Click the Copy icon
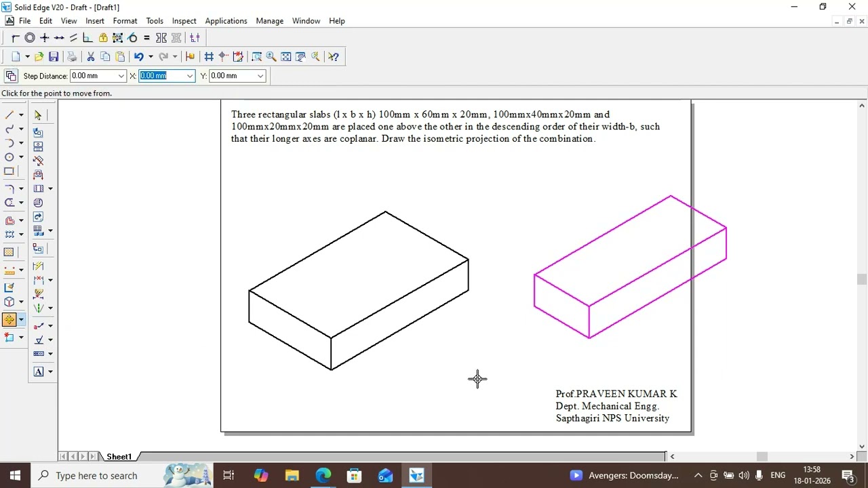The image size is (868, 488). 105,57
